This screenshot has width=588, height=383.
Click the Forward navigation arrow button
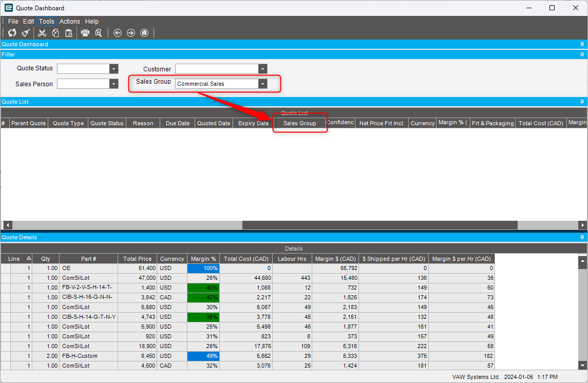coord(130,33)
